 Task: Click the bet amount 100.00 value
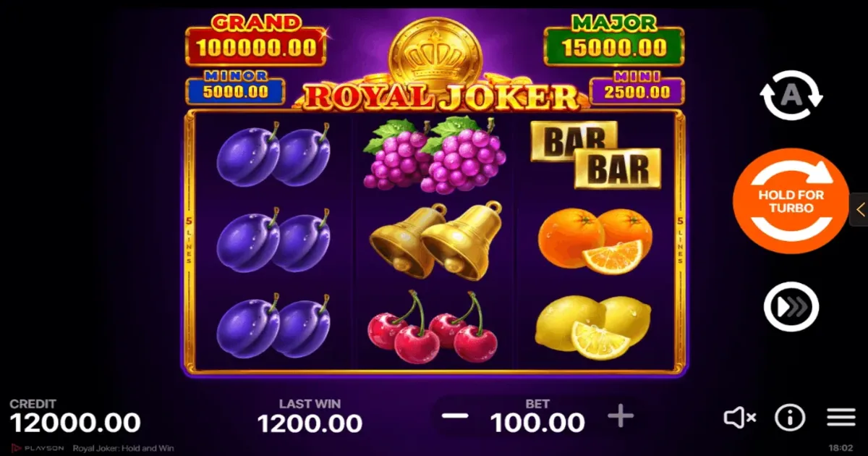point(537,423)
